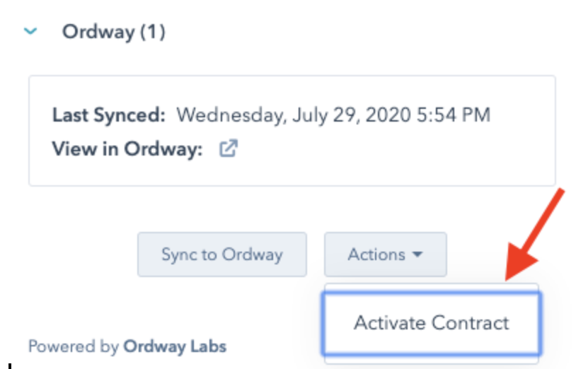
Task: Open the Actions dropdown button
Action: pyautogui.click(x=386, y=254)
